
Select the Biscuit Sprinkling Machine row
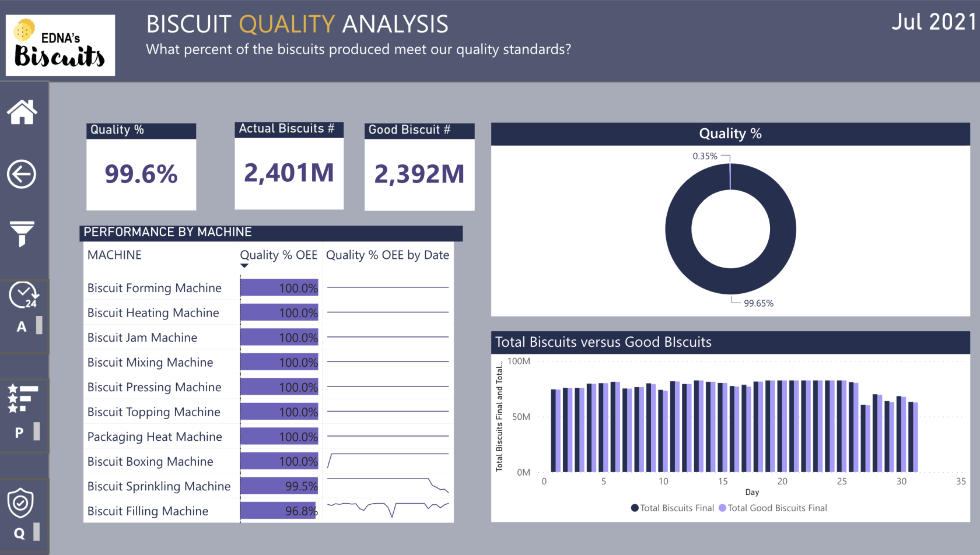click(268, 486)
